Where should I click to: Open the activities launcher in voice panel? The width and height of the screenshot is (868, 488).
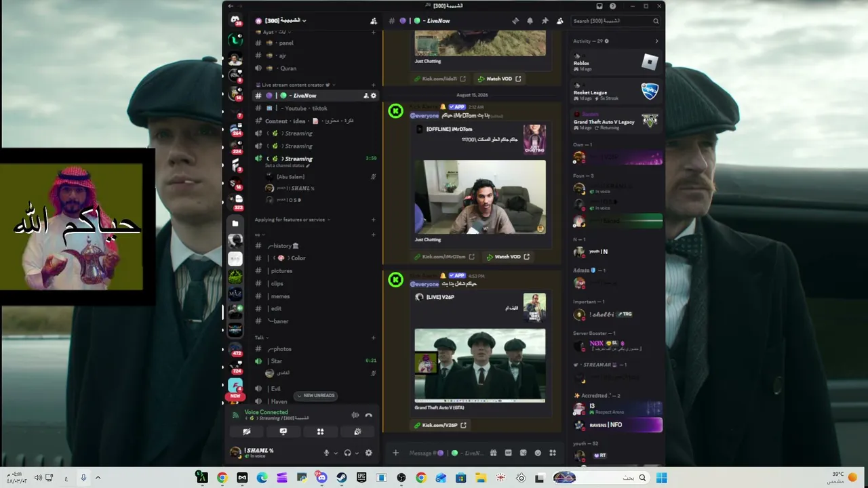(x=320, y=432)
